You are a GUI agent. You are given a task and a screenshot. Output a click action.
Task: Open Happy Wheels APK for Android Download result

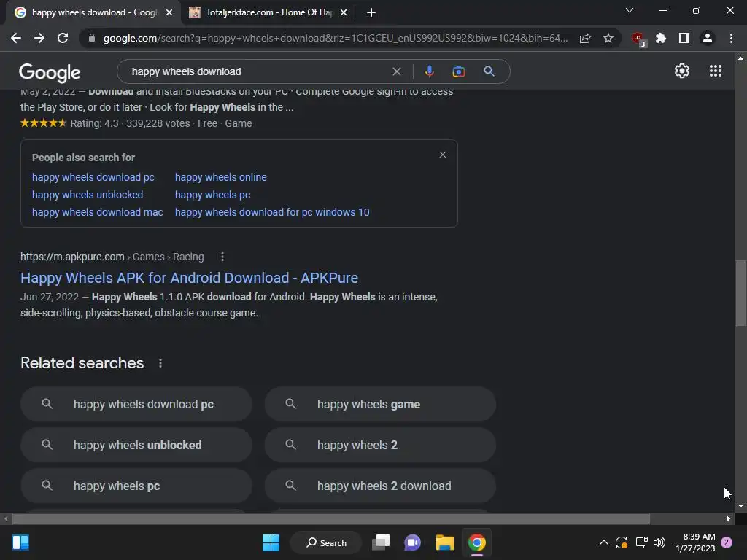point(189,278)
